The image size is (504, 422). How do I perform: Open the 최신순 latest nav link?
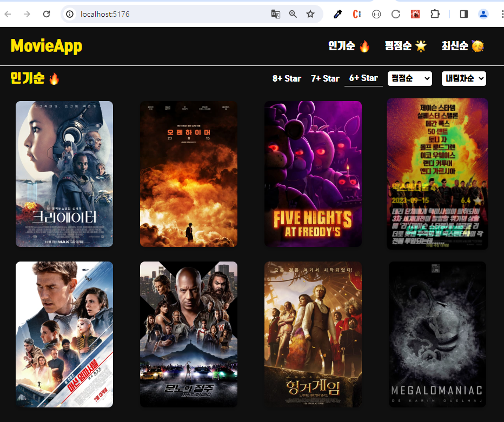(x=462, y=46)
